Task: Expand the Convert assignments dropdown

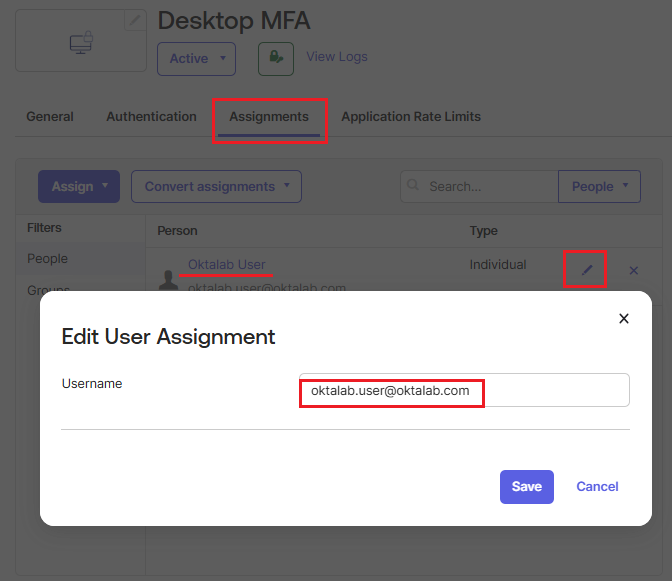Action: [216, 187]
